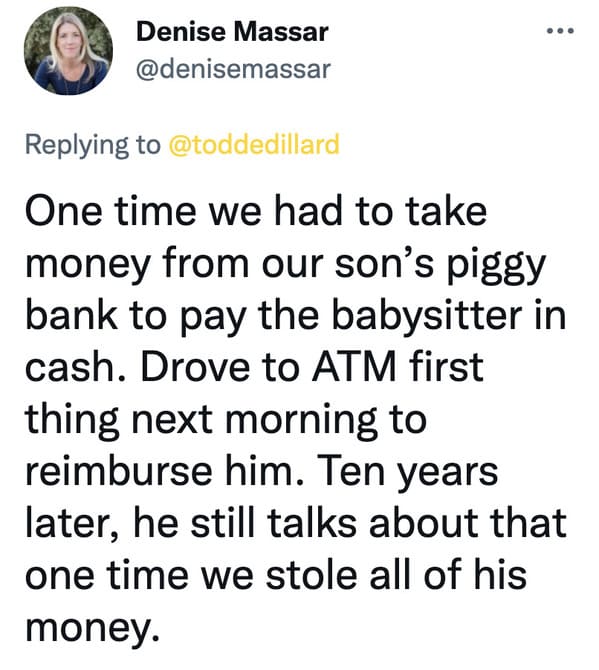This screenshot has height=670, width=599.
Task: Click the final word 'money.' of the tweet
Action: click(x=92, y=629)
